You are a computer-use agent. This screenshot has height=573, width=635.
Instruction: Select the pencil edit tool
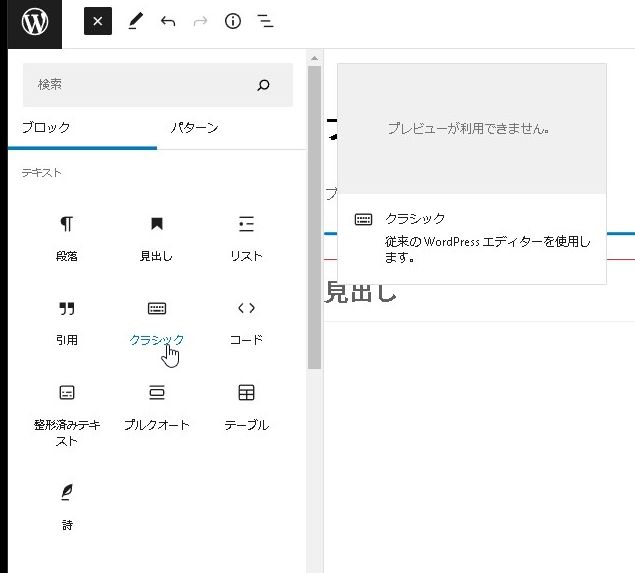(135, 22)
